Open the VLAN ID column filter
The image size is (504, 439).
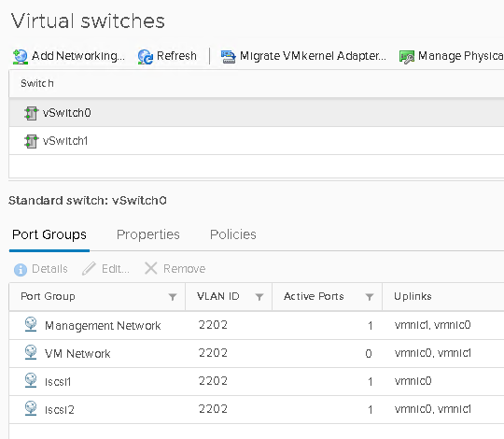tap(259, 297)
